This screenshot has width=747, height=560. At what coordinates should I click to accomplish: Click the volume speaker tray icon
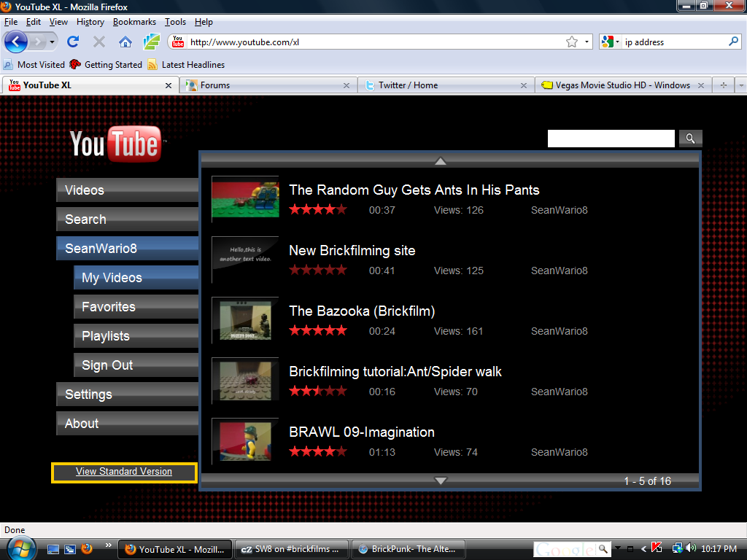[691, 548]
